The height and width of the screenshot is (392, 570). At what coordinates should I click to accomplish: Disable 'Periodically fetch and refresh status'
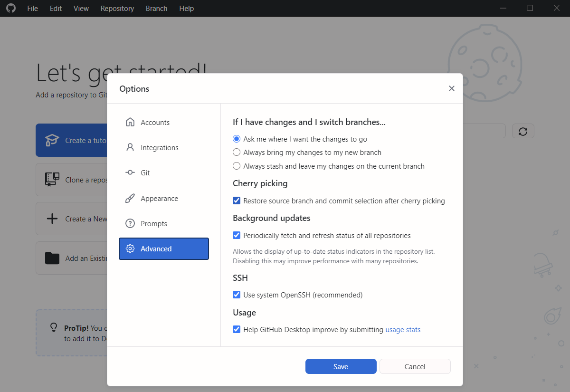tap(236, 235)
